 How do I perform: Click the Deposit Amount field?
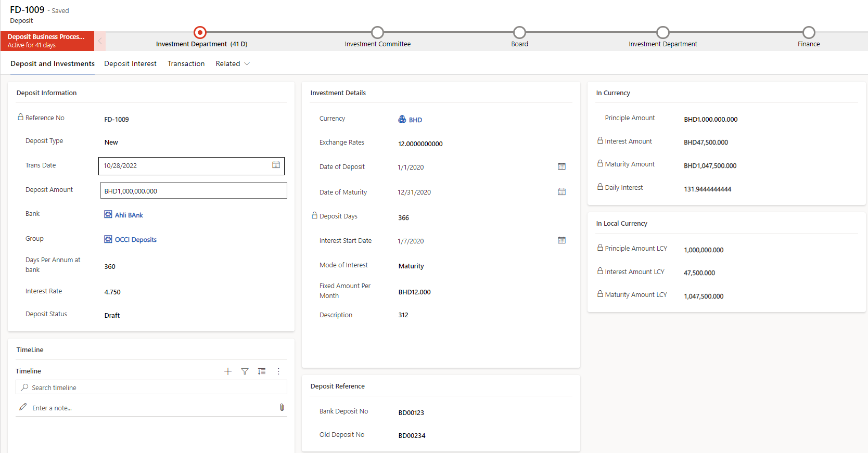pos(193,191)
